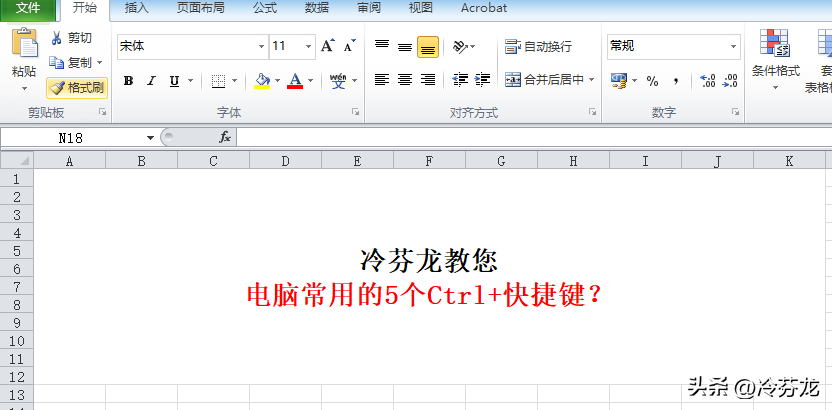Click the yellow fill color bucket
The width and height of the screenshot is (832, 410).
pos(262,80)
